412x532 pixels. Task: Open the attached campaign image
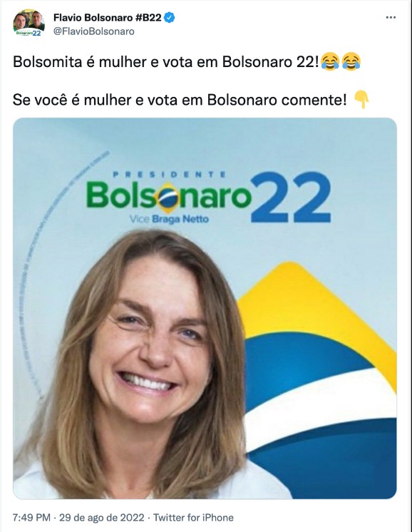click(x=205, y=308)
